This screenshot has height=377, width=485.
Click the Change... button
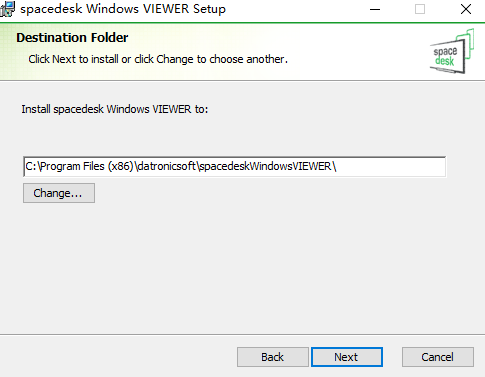point(59,193)
